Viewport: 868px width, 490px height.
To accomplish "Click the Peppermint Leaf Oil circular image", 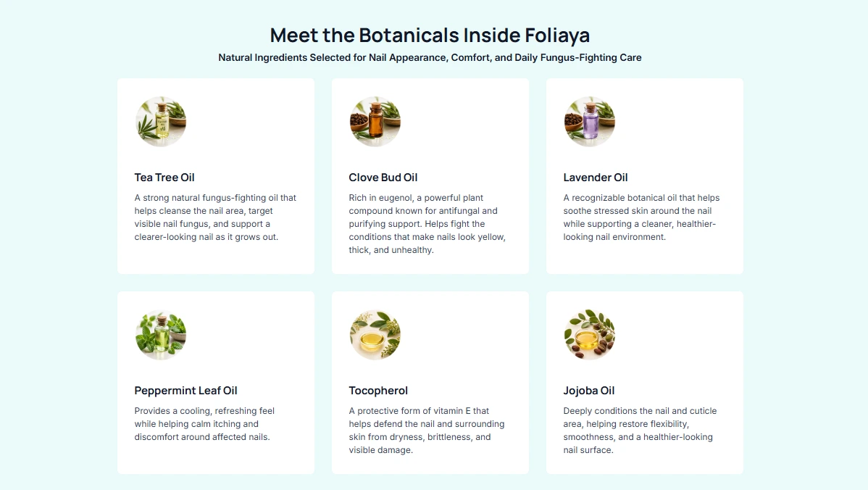I will tap(161, 334).
